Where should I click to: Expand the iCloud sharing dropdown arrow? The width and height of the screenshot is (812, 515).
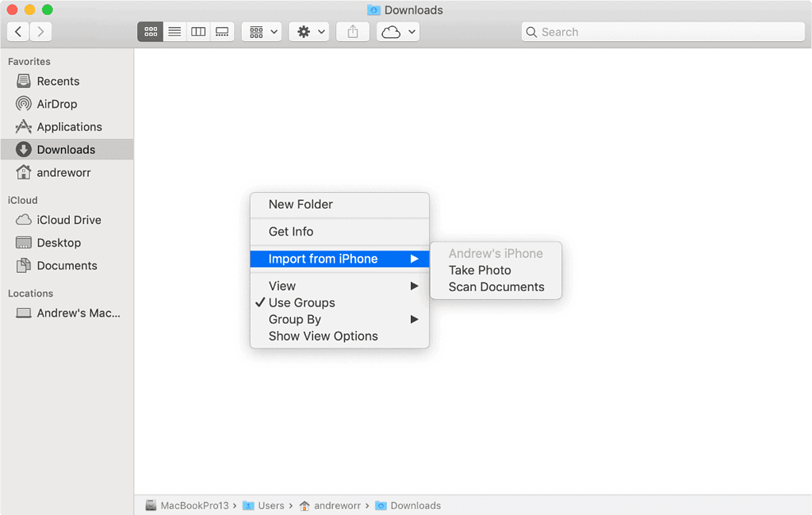click(412, 32)
